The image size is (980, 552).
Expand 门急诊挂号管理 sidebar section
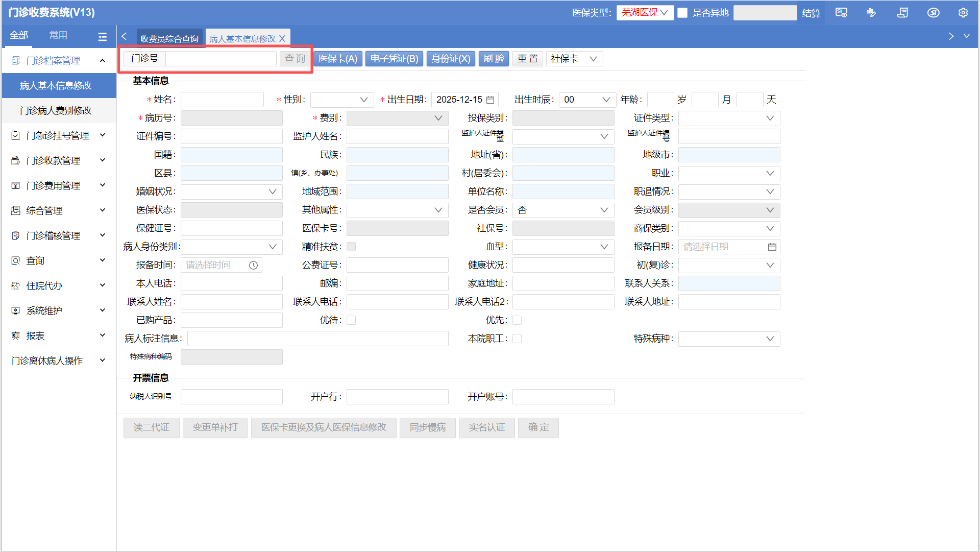point(58,136)
